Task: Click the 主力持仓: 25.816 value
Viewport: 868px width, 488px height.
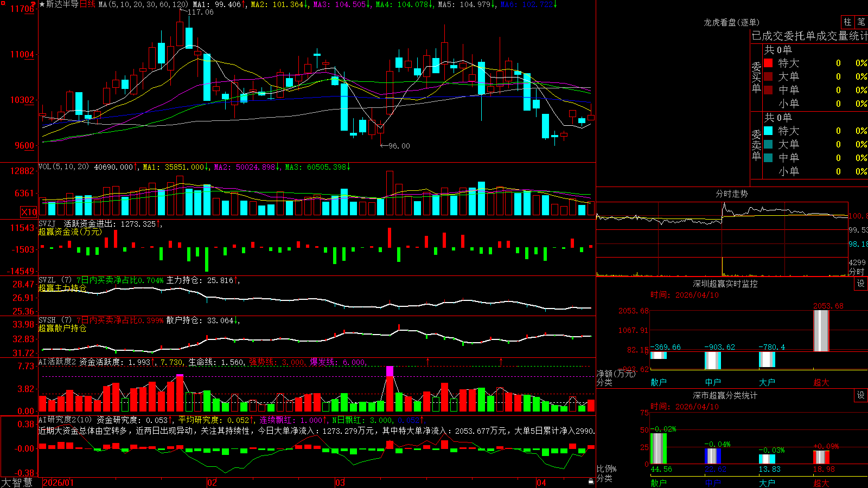Action: (x=200, y=280)
